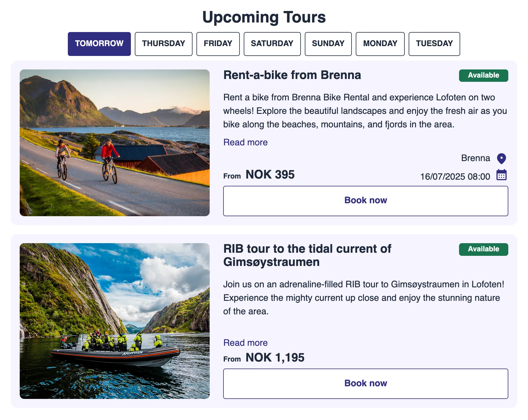Screen dimensions: 528x420
Task: Open the cyclists photo thumbnail
Action: point(115,143)
